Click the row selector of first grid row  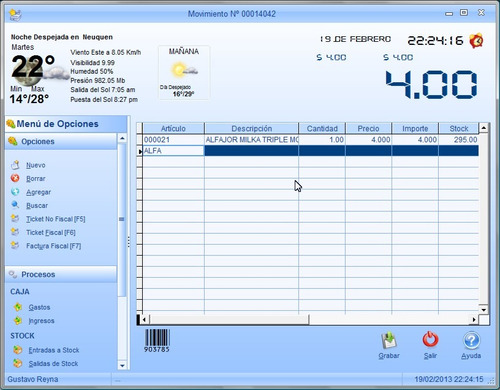coord(140,140)
